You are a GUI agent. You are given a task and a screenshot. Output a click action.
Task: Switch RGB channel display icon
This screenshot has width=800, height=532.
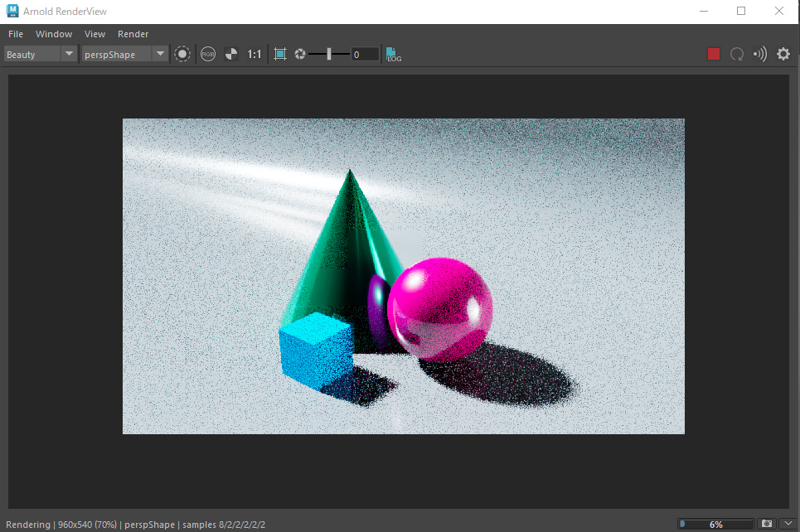[x=208, y=54]
